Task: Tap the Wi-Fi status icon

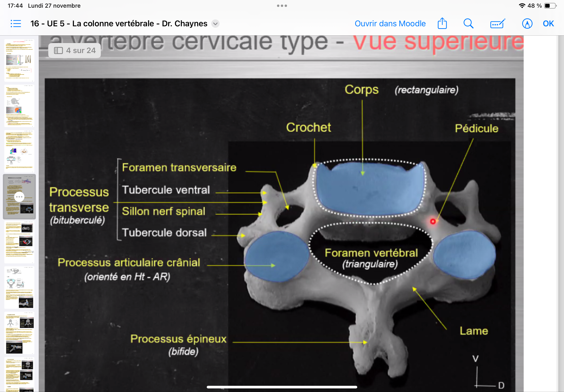Action: click(x=522, y=6)
